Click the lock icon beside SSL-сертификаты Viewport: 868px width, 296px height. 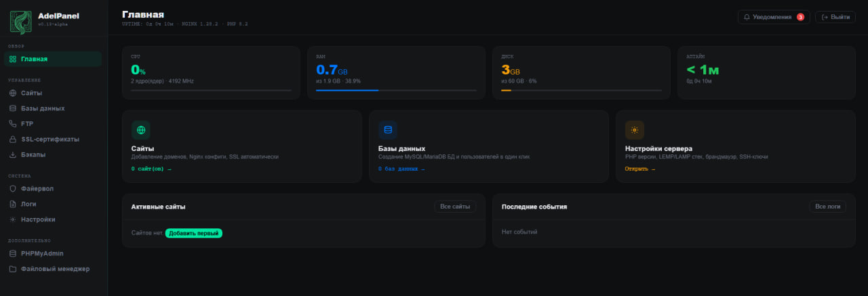pyautogui.click(x=13, y=140)
